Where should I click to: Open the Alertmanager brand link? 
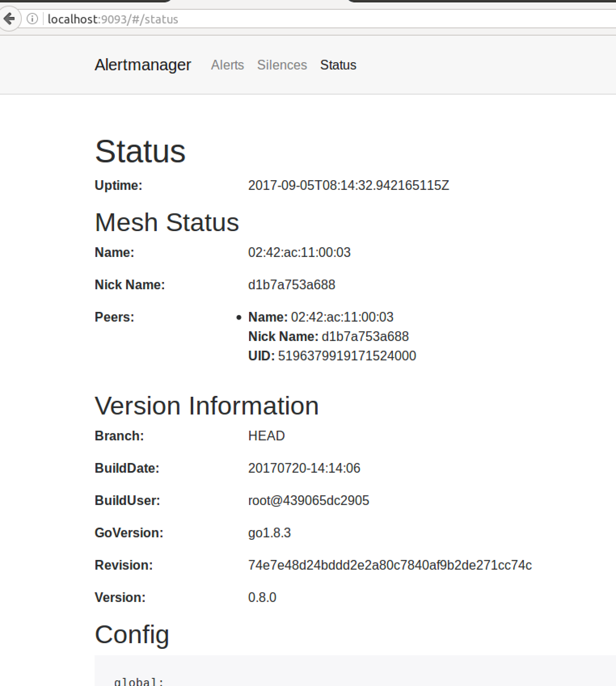coord(143,65)
